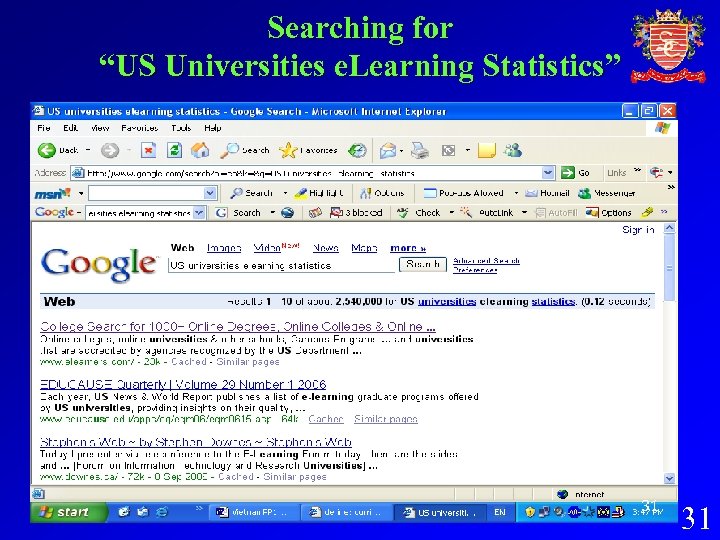
Task: Click Google toolbar Search button
Action: (x=239, y=213)
